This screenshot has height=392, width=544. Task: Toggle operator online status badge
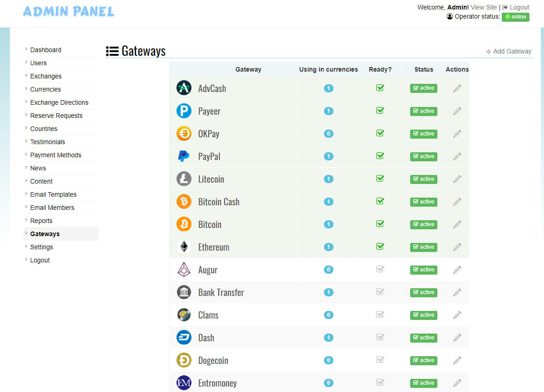pos(515,17)
